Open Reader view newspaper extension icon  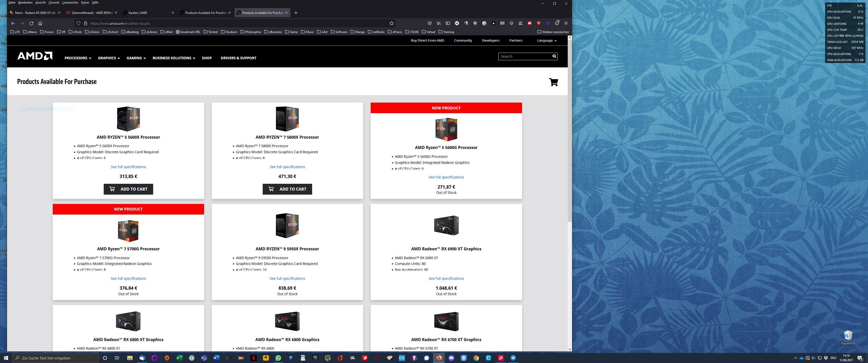tap(502, 23)
